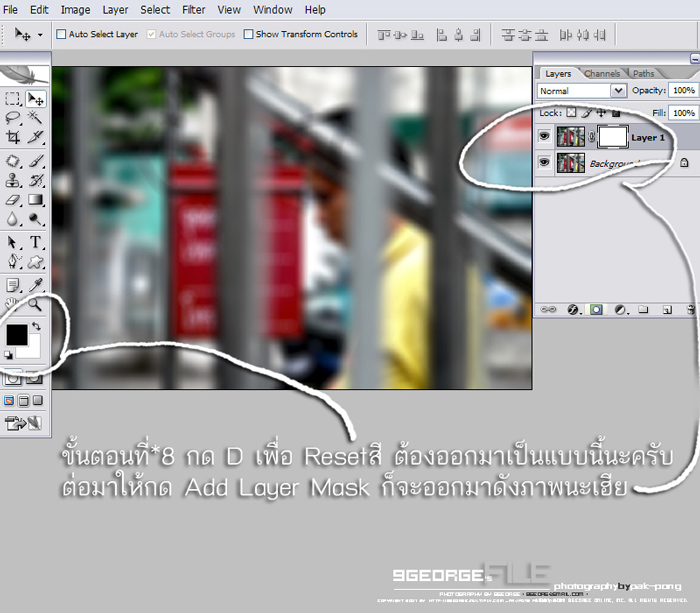Screen dimensions: 700x613
Task: Click the white background color swatch
Action: click(32, 349)
